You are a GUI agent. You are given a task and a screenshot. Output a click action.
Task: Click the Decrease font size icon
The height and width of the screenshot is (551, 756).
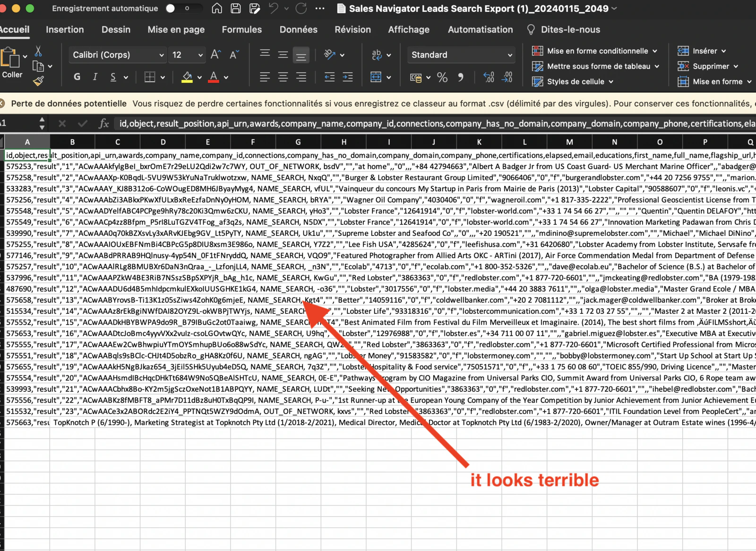[234, 55]
